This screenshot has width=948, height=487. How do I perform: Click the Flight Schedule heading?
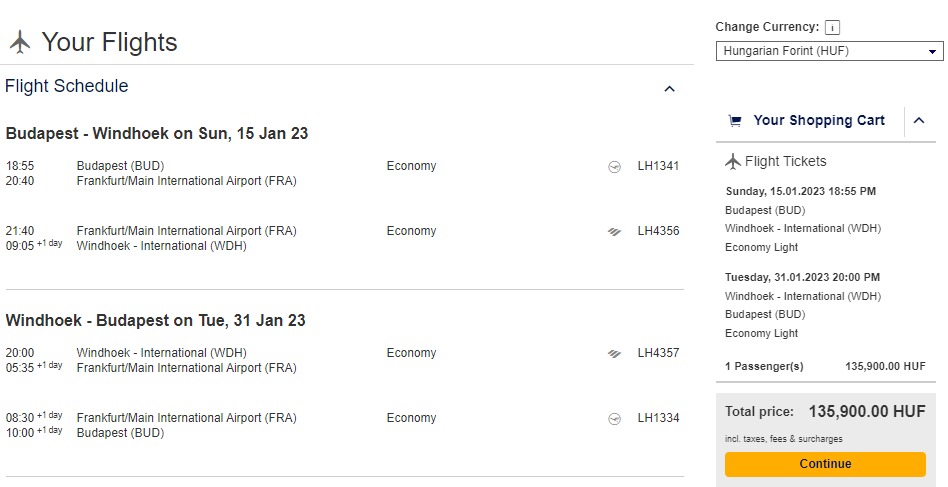coord(67,86)
